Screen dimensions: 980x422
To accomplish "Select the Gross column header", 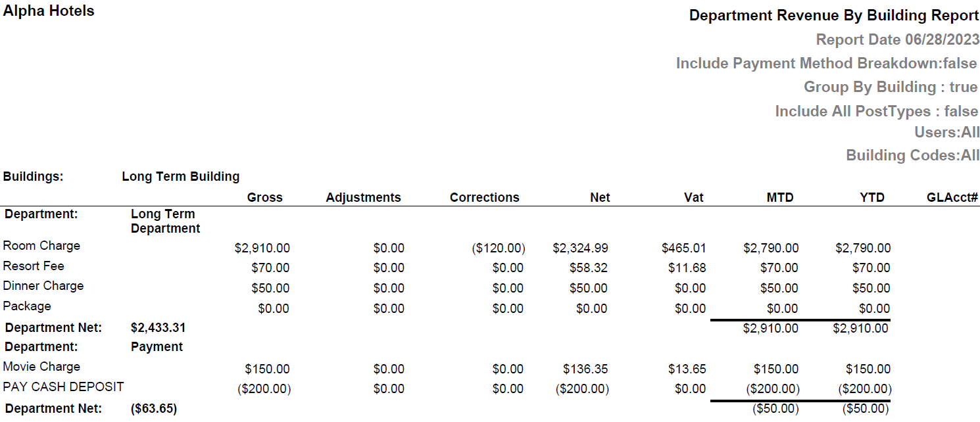I will pyautogui.click(x=264, y=197).
